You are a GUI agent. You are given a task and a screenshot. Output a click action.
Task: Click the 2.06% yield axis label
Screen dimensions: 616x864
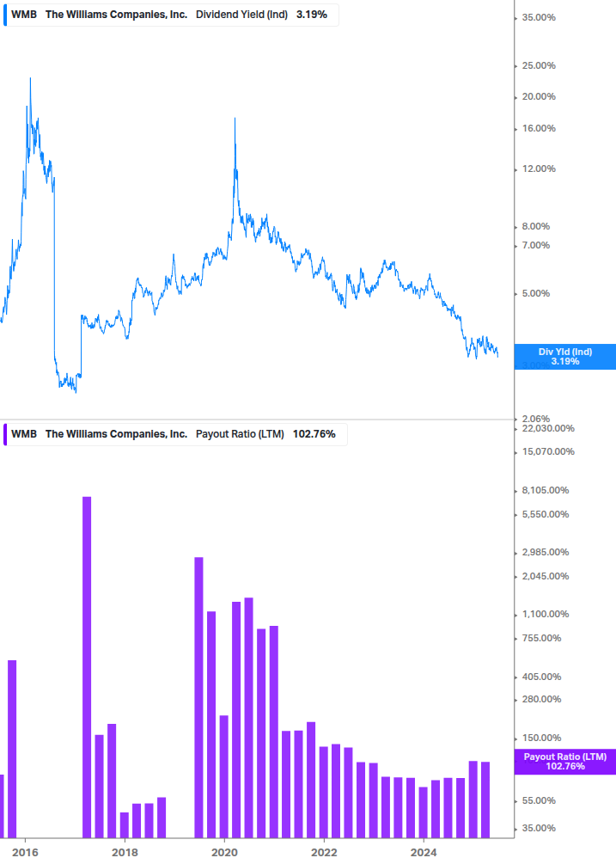tap(535, 419)
